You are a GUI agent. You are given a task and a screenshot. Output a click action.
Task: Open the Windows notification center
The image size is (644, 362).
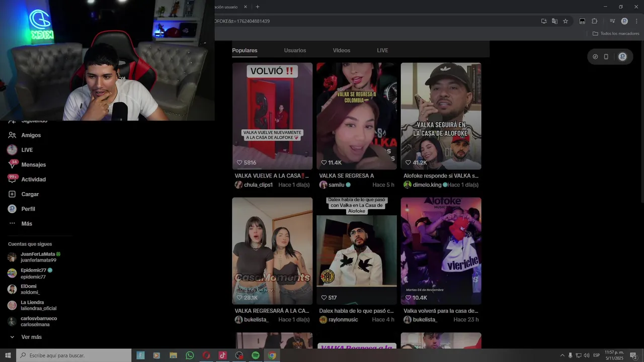[633, 355]
